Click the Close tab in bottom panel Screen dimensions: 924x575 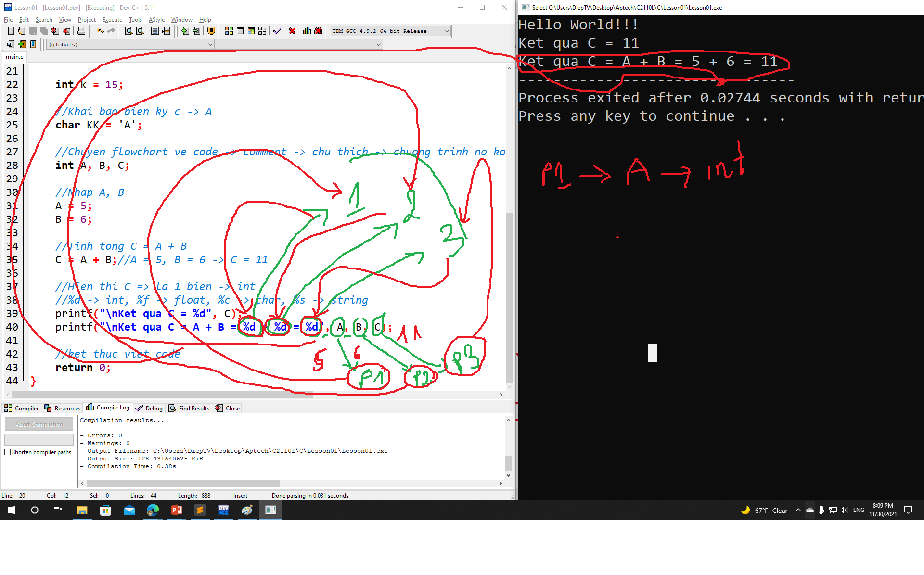coord(228,408)
